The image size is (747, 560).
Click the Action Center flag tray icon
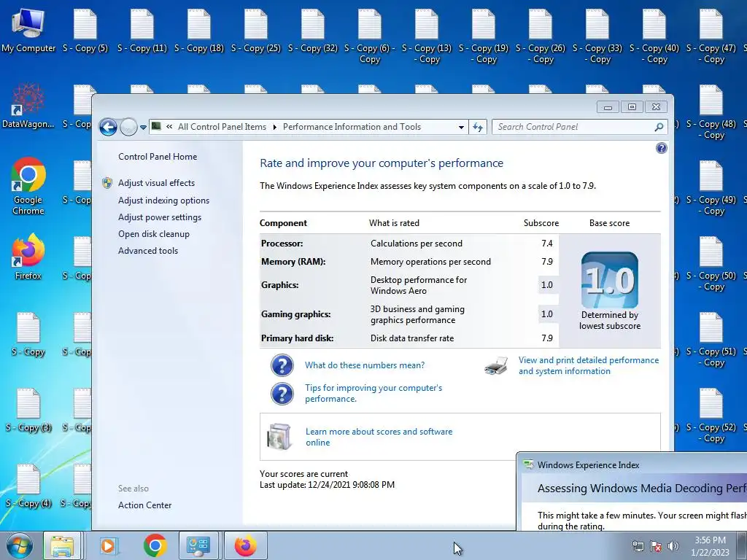pyautogui.click(x=656, y=546)
